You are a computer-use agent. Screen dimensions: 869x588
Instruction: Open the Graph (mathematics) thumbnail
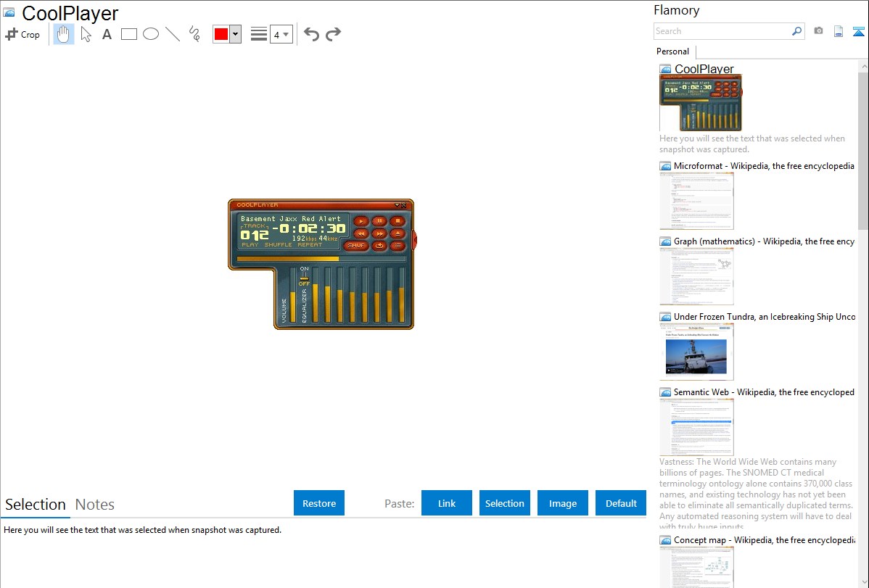tap(696, 276)
